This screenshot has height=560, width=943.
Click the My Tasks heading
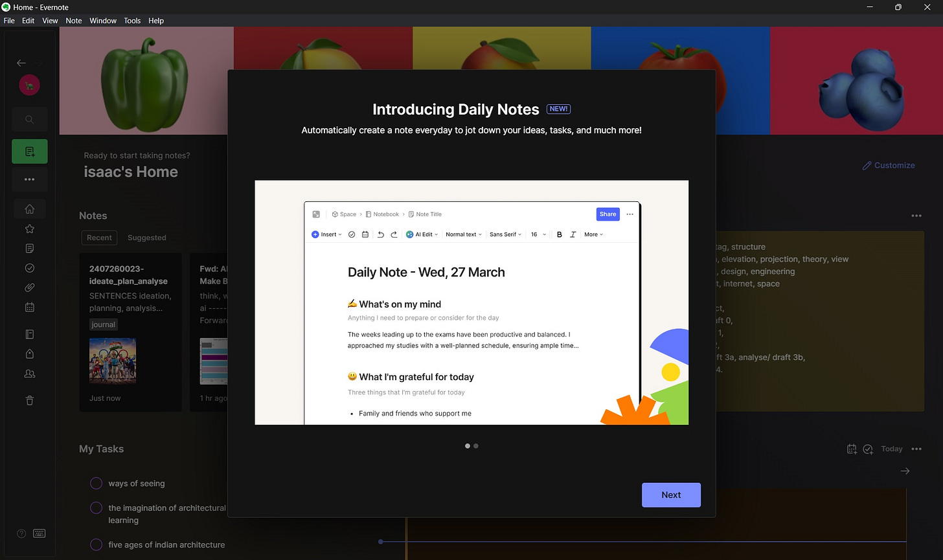click(x=101, y=449)
